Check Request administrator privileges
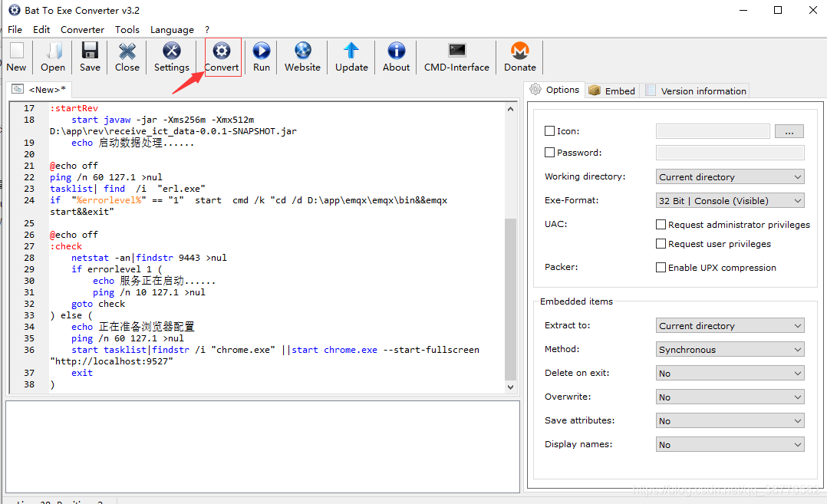Viewport: 827px width, 504px height. [661, 225]
